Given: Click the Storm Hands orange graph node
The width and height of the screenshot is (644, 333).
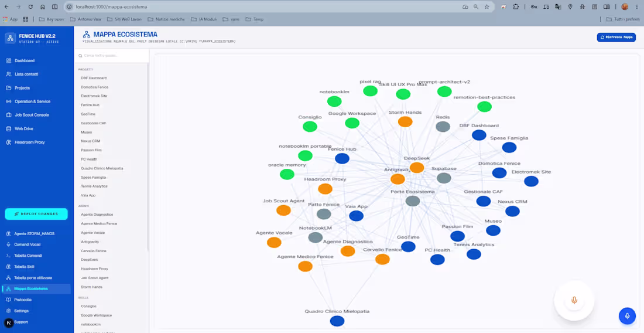Looking at the screenshot, I should [x=405, y=122].
